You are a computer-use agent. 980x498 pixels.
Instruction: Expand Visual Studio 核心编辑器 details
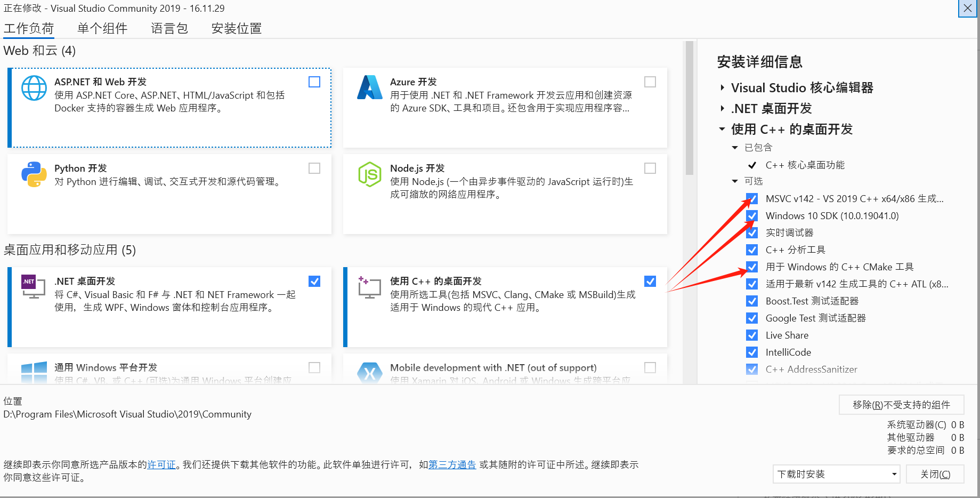coord(722,87)
